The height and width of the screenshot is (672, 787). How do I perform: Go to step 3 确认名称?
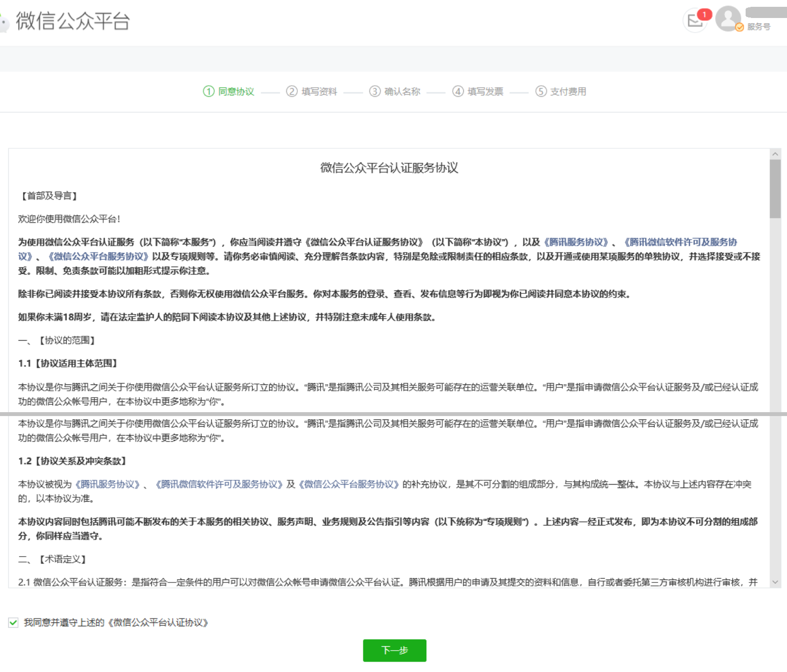(x=395, y=91)
